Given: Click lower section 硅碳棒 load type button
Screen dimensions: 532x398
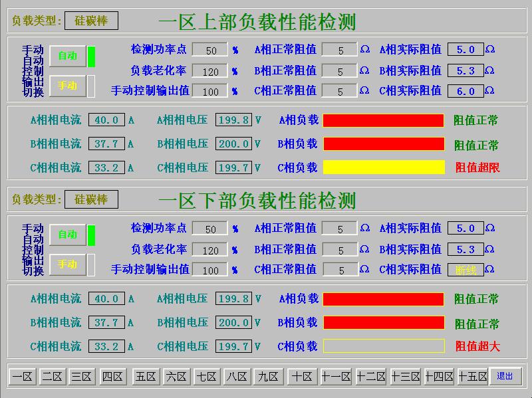Looking at the screenshot, I should pyautogui.click(x=91, y=199).
